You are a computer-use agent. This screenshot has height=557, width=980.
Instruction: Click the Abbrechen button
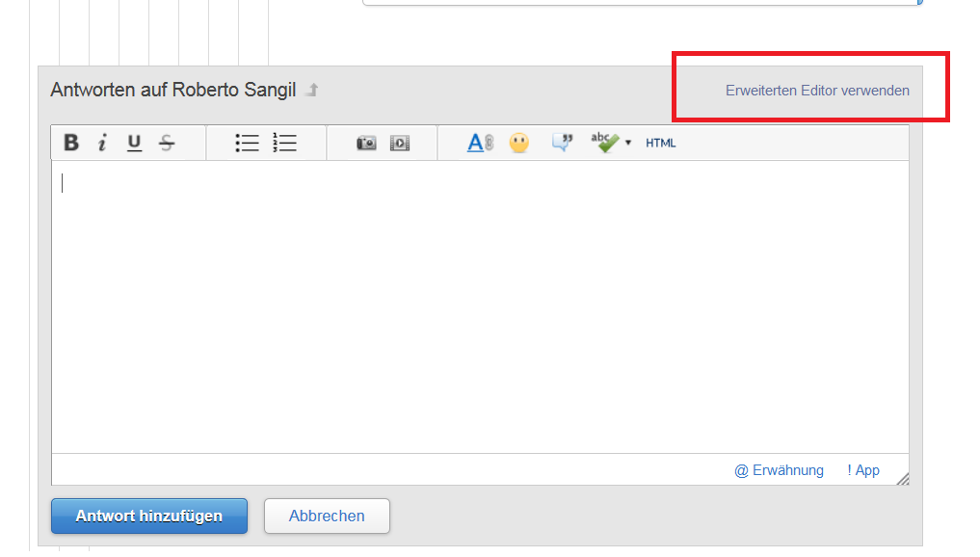(x=327, y=516)
